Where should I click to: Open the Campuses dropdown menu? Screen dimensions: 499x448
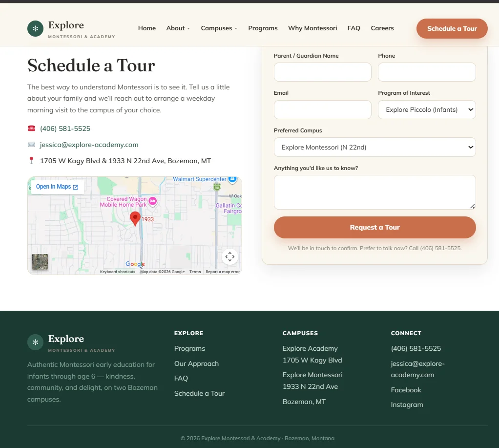click(x=219, y=28)
